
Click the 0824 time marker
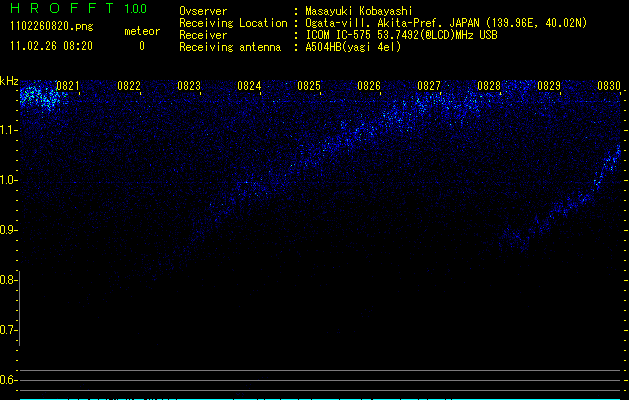click(249, 85)
